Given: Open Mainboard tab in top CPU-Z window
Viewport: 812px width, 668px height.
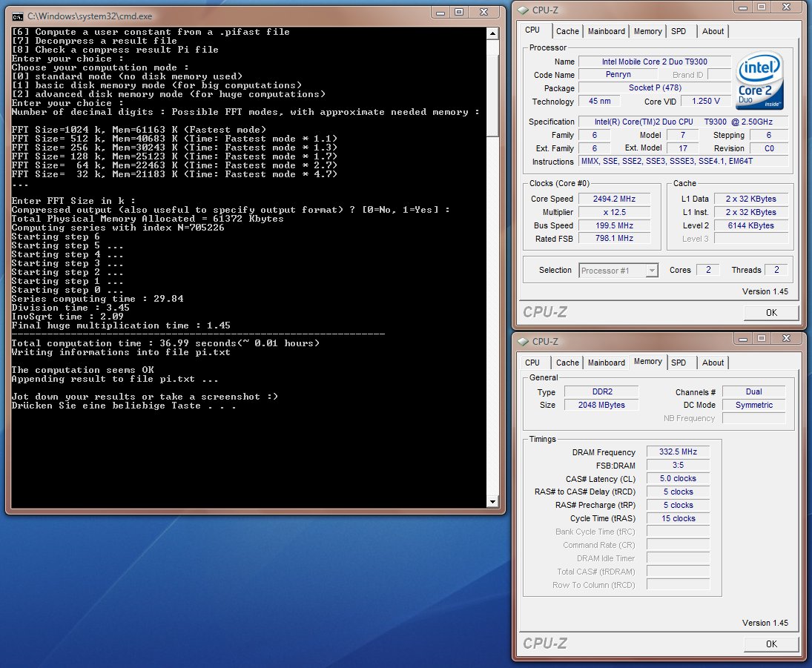Looking at the screenshot, I should 606,31.
